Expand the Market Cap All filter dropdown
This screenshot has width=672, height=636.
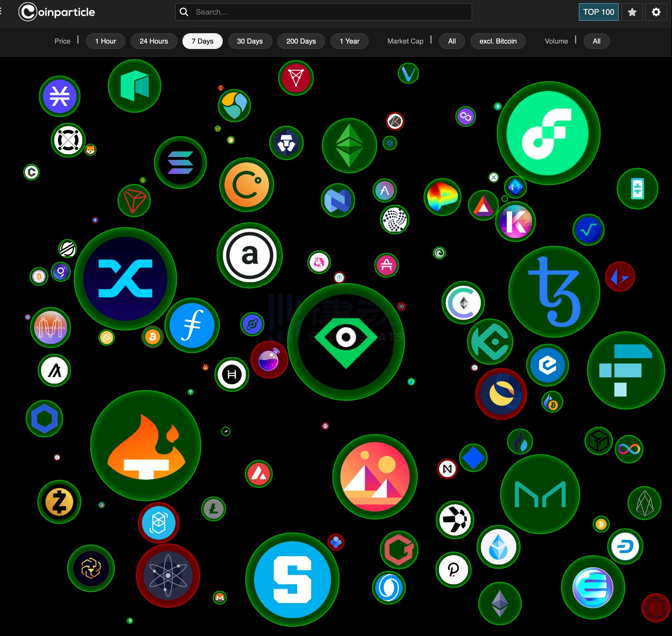(x=451, y=41)
